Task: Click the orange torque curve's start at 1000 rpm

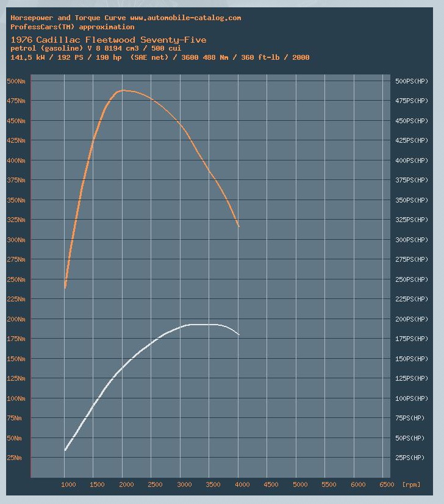Action: 65,287
